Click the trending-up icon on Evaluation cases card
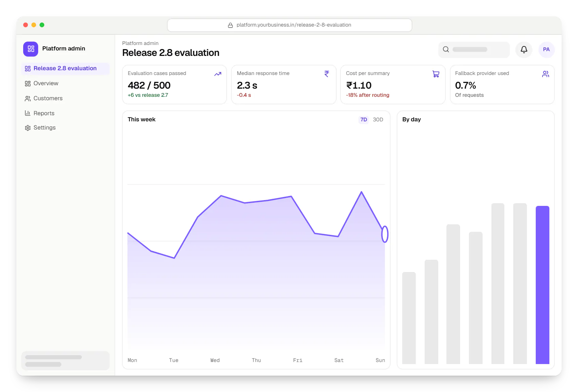Screen dimensions: 578x392 pos(218,74)
